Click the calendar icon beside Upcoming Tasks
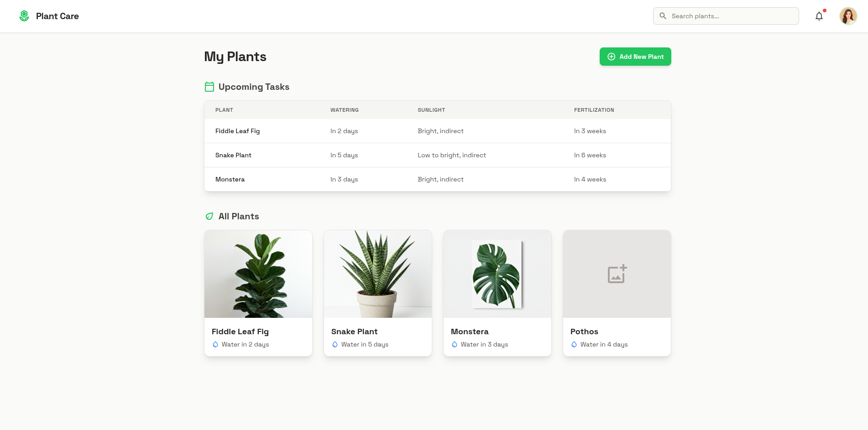Viewport: 868px width, 430px height. (x=209, y=87)
